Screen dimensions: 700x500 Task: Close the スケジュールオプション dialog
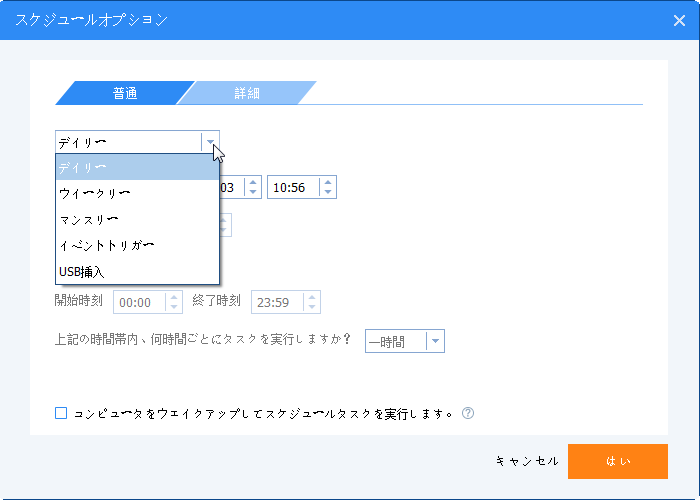click(x=679, y=21)
